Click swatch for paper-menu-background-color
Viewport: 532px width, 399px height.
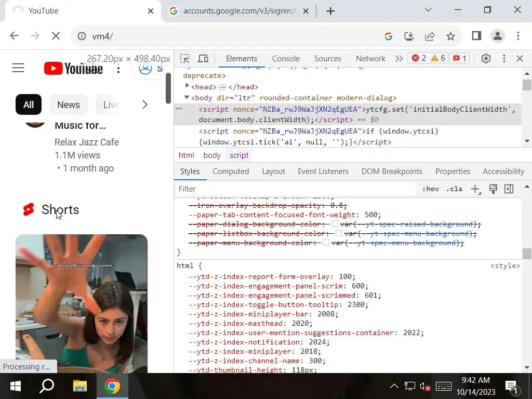326,243
